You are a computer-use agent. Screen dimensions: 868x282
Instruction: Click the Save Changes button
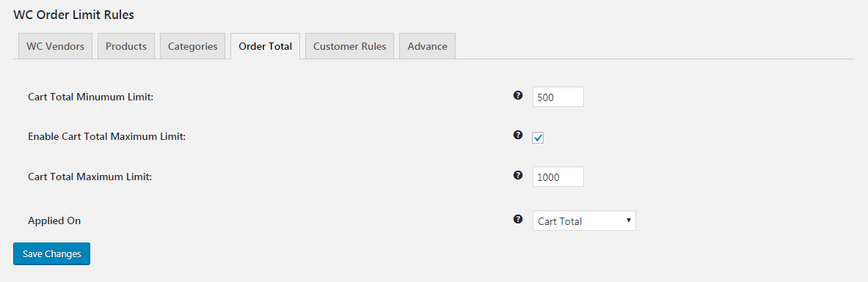click(x=52, y=253)
